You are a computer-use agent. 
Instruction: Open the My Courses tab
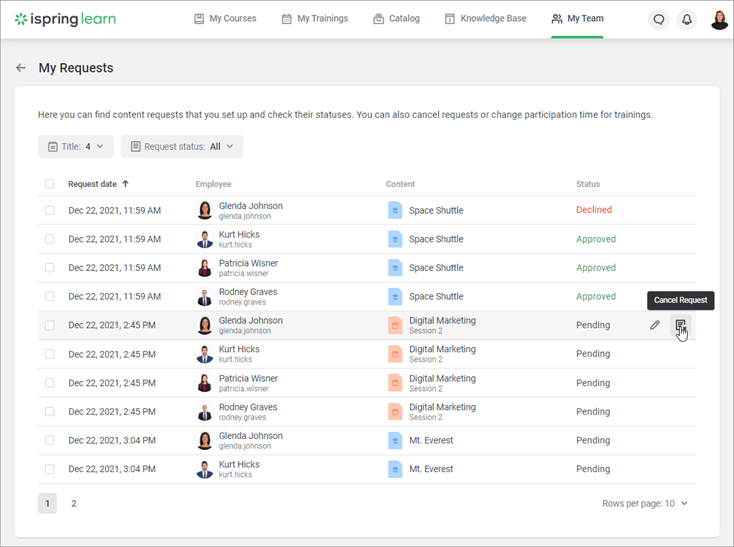point(225,19)
